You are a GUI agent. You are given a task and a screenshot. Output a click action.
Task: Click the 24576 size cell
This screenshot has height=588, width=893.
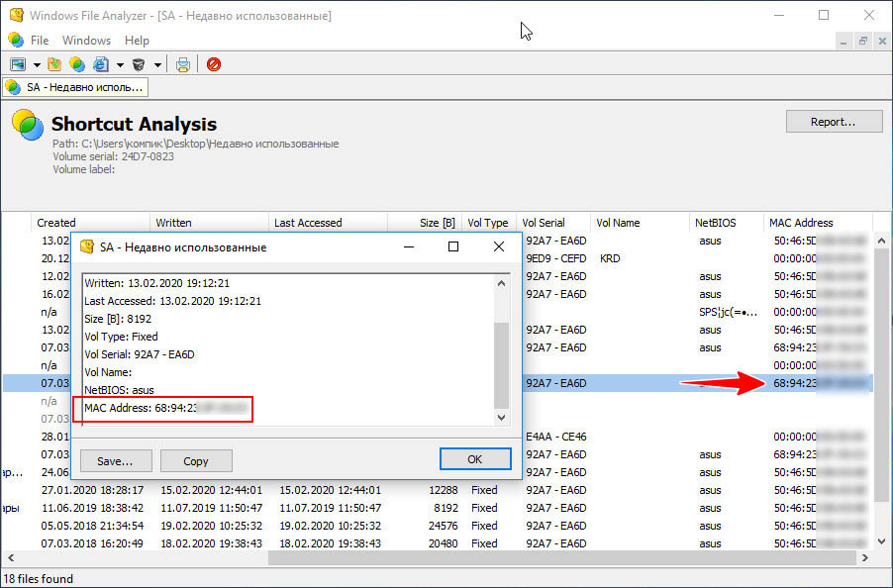point(444,526)
